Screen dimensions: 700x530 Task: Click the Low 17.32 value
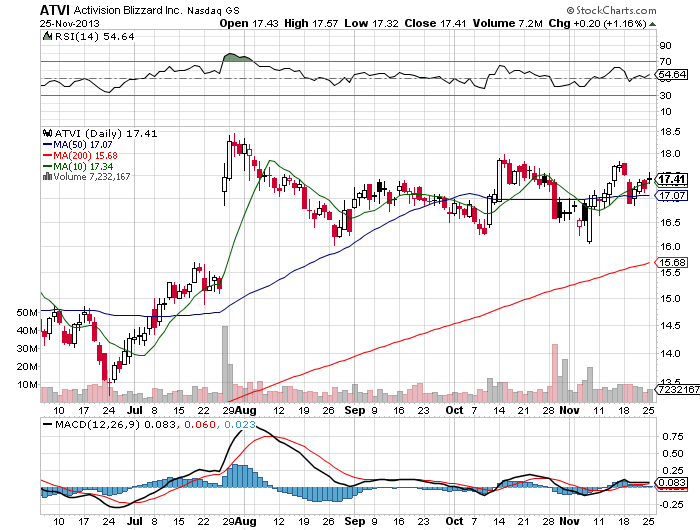point(371,24)
